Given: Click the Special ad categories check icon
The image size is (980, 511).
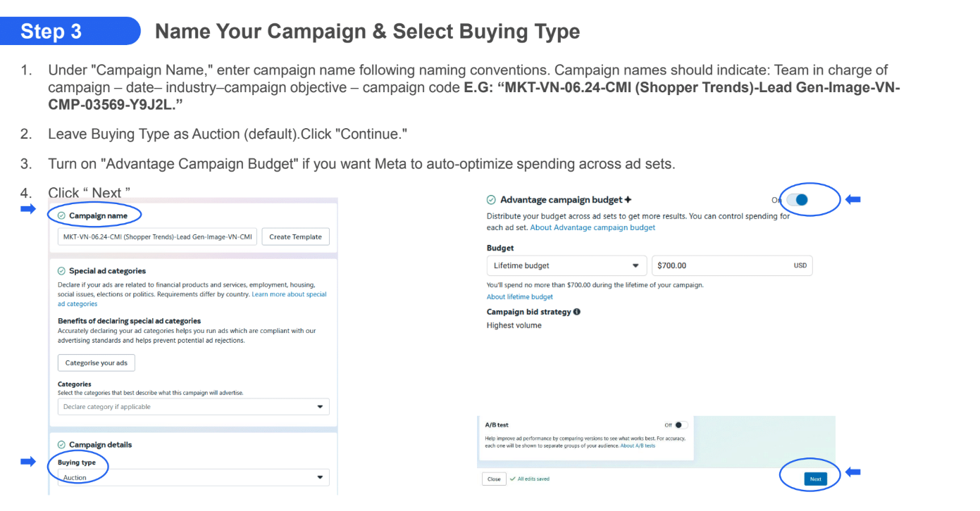Looking at the screenshot, I should [x=62, y=271].
